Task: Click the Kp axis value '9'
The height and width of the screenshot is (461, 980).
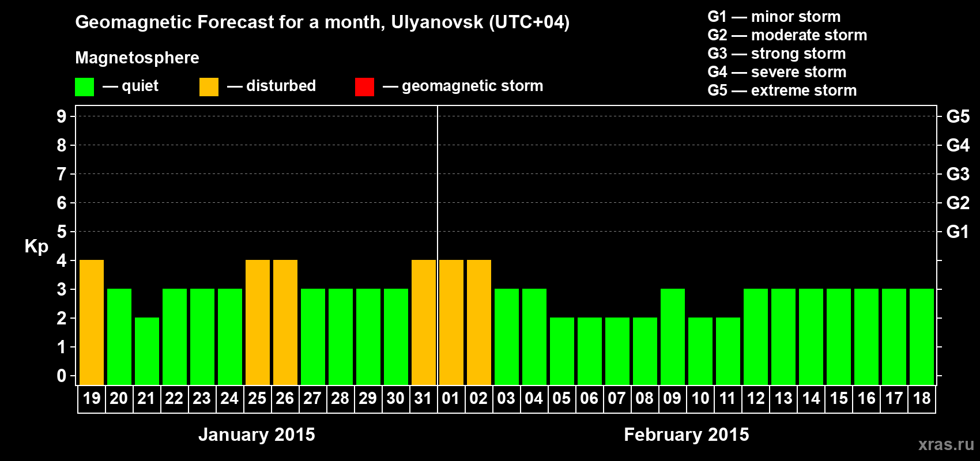Action: coord(62,116)
